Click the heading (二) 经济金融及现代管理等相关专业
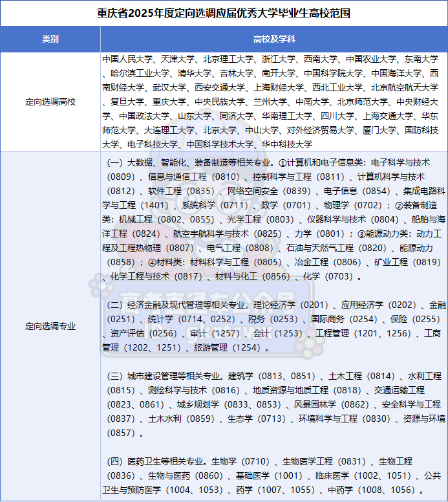 (178, 305)
